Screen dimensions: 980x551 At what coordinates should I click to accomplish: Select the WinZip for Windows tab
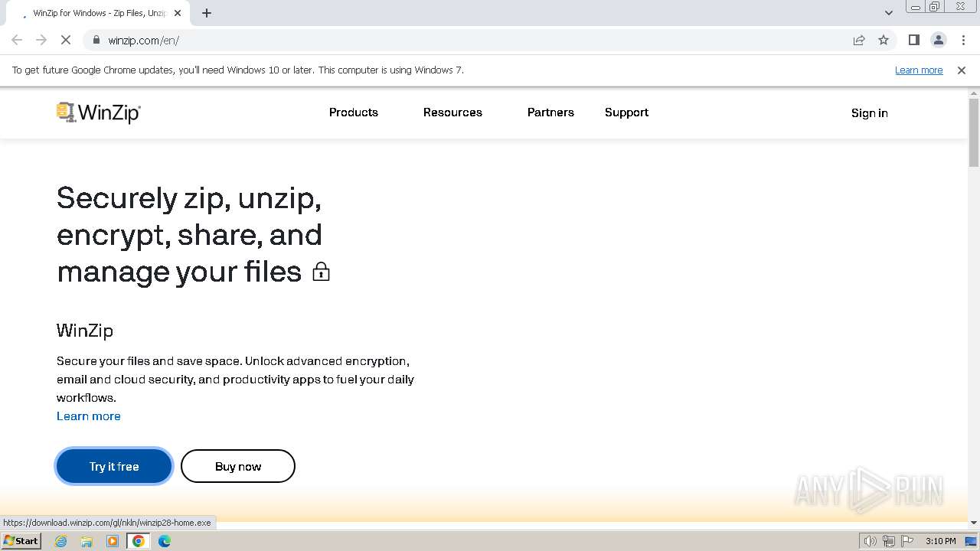pos(97,13)
